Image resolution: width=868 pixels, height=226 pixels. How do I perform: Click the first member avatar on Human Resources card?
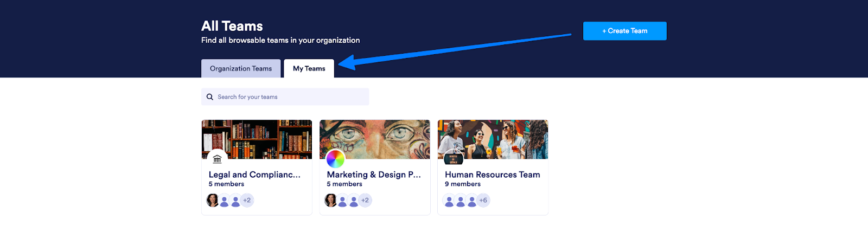coord(449,201)
